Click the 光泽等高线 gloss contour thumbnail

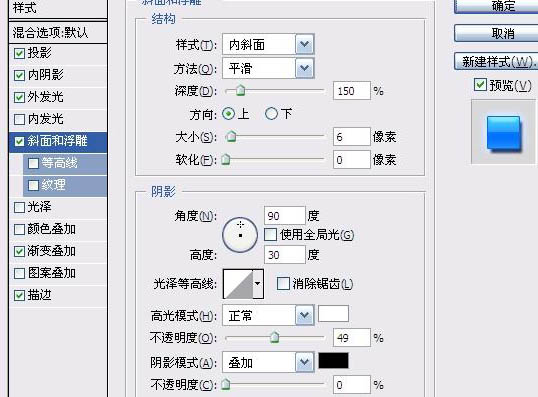click(x=238, y=284)
